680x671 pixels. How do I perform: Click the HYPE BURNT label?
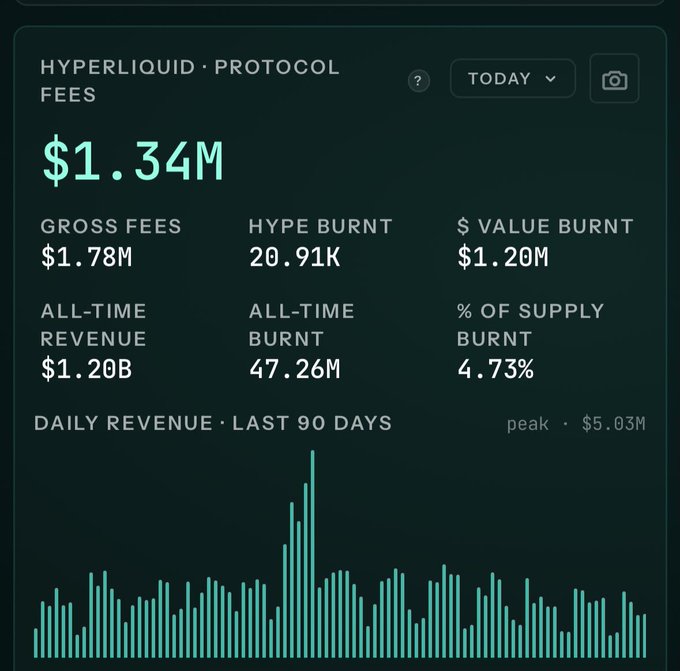coord(320,226)
